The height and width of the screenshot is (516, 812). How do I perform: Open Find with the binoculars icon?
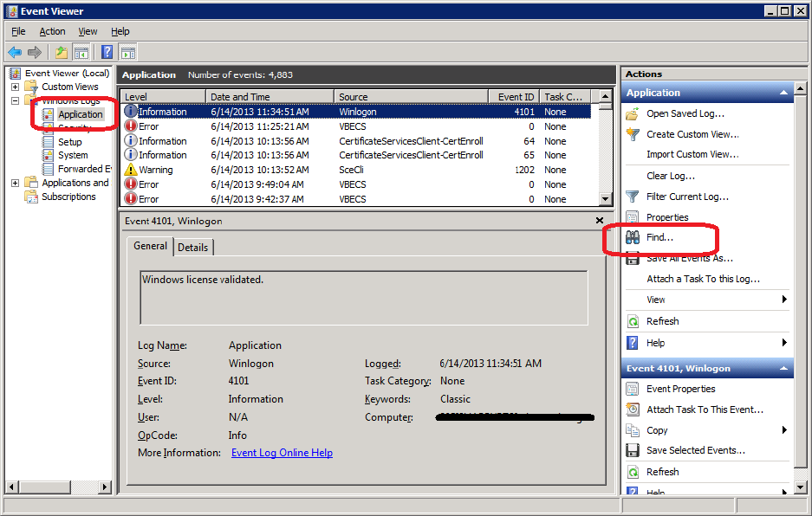633,237
